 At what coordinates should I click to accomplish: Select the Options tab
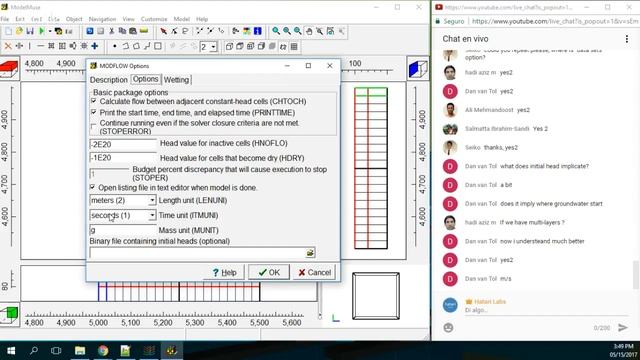pyautogui.click(x=145, y=79)
